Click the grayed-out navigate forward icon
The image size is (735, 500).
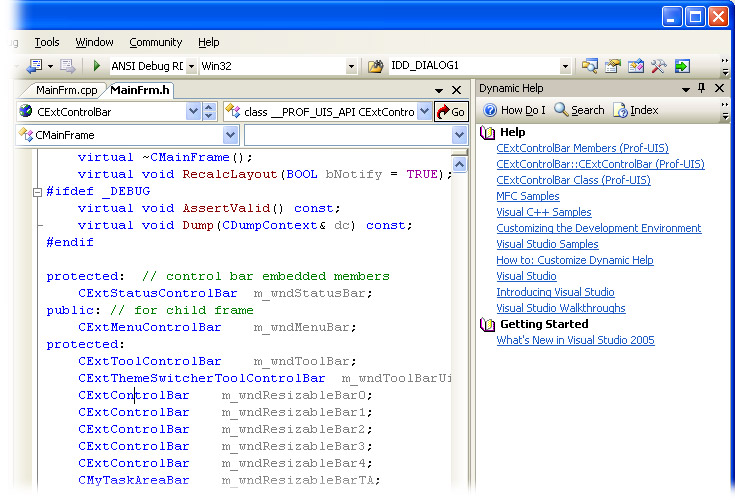pyautogui.click(x=67, y=66)
